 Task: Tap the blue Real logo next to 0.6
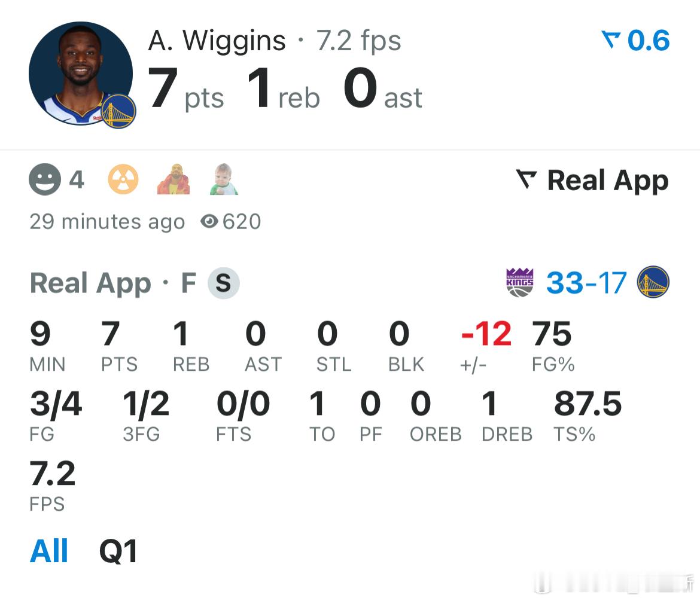(x=611, y=41)
